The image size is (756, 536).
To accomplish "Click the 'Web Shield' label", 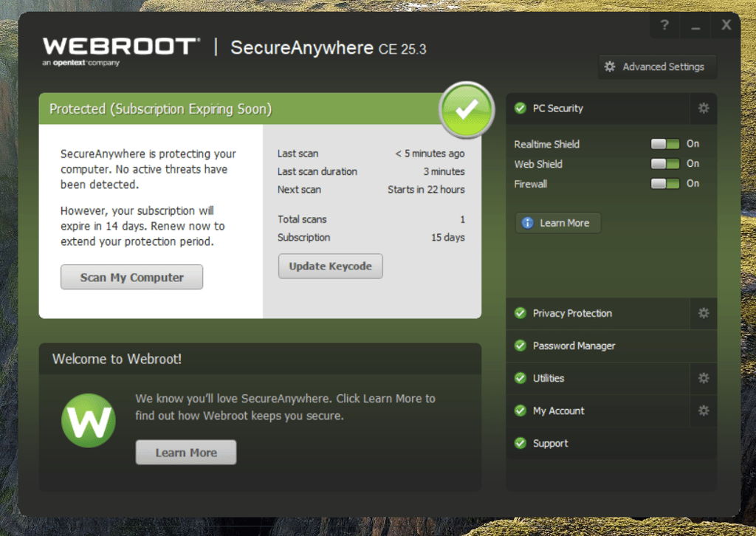I will point(538,164).
